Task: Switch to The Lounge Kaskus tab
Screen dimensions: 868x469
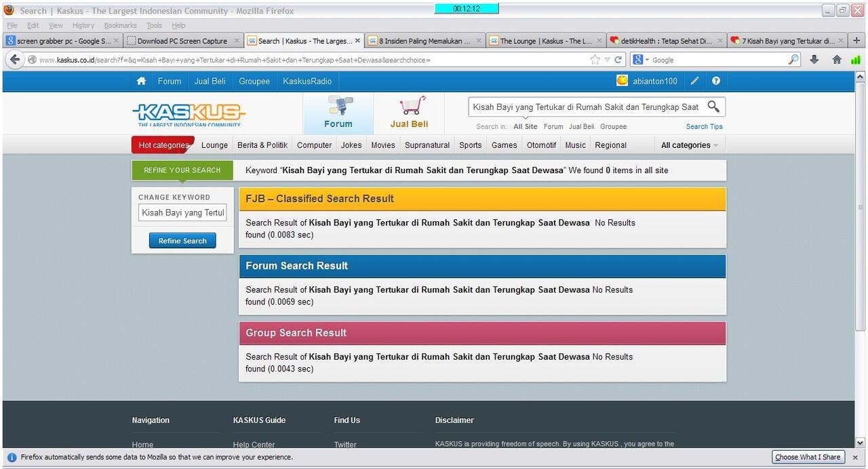Action: (x=545, y=41)
